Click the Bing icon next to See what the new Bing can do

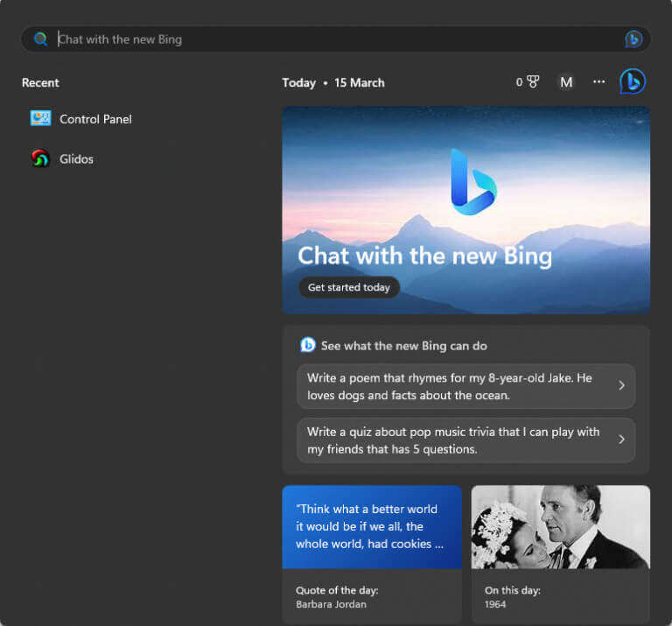click(x=308, y=345)
